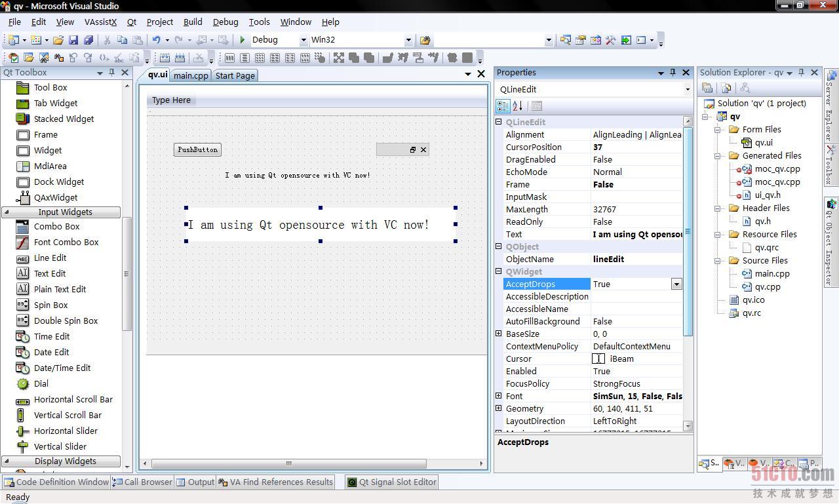Select Tab Widget in Qt Toolbox
Viewport: 839px width, 504px height.
(x=56, y=103)
